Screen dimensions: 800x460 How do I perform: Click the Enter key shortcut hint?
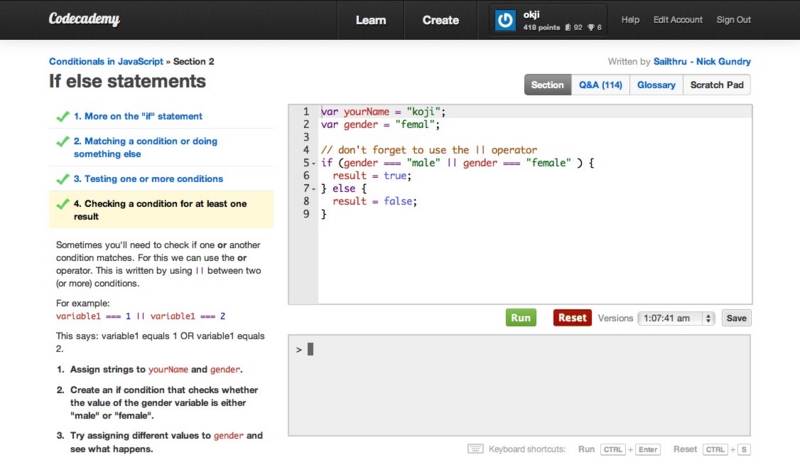[x=648, y=449]
